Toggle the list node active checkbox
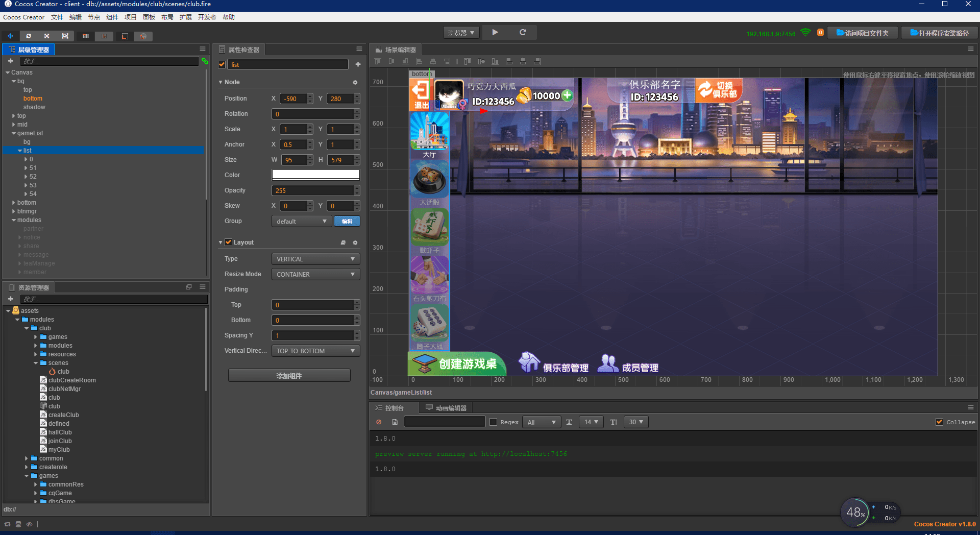980x535 pixels. (222, 64)
